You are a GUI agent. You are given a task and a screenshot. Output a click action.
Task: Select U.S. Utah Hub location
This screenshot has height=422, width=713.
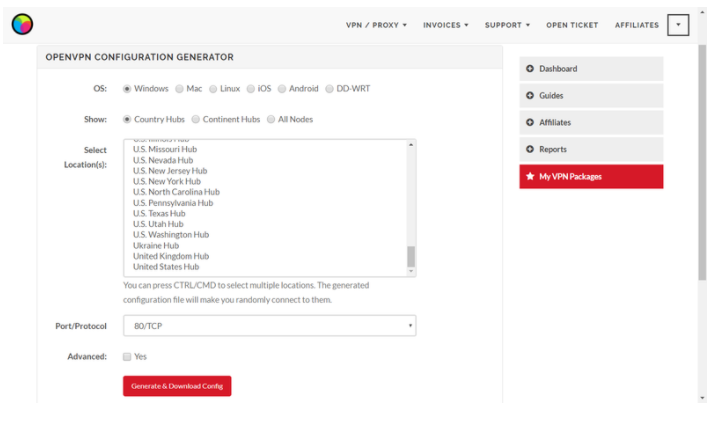[158, 224]
